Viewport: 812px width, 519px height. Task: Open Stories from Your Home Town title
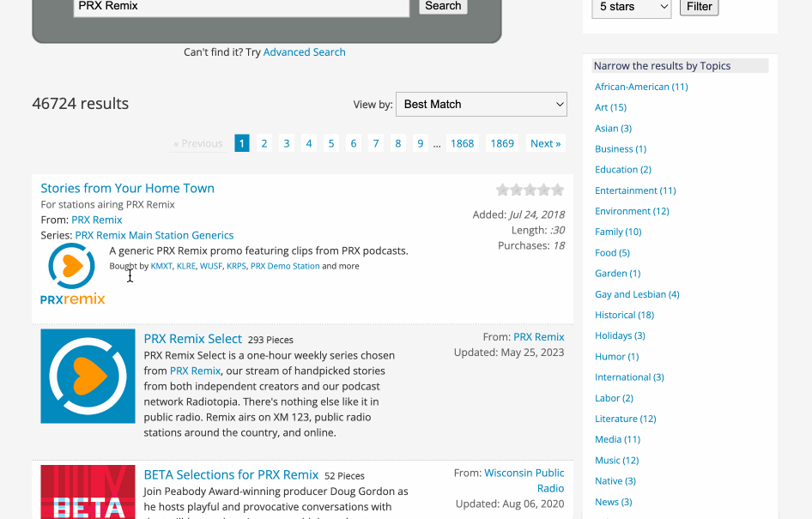coord(127,189)
